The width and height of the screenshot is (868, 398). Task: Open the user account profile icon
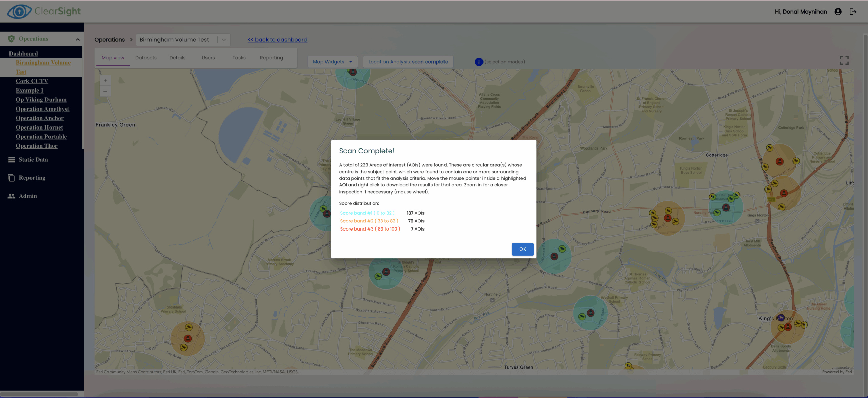click(x=838, y=12)
